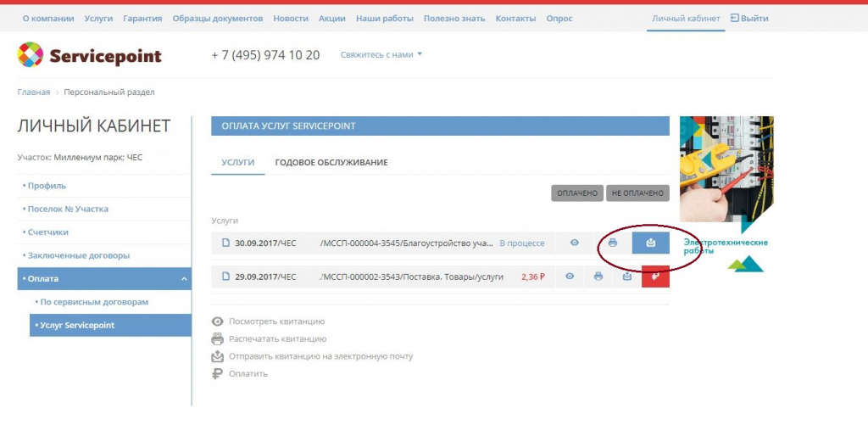
Task: Print receipt for 29.09.2017 service row
Action: tap(598, 277)
